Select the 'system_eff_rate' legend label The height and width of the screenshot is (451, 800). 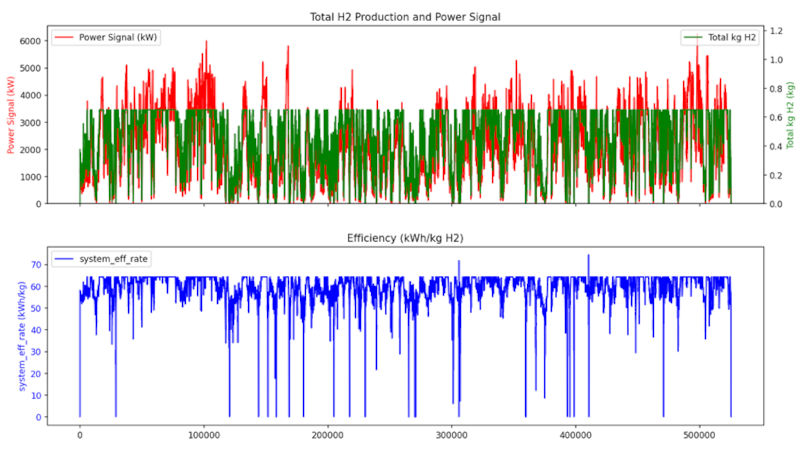pyautogui.click(x=115, y=259)
